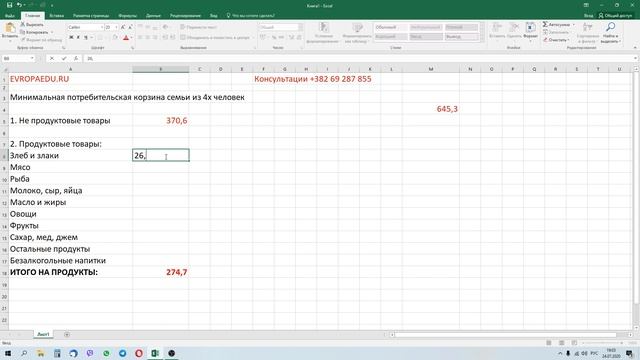Open WhatsApp from taskbar
Screen dimensions: 640x360
pos(106,353)
